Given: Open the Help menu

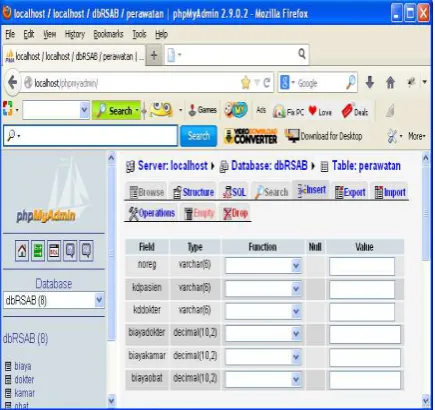Looking at the screenshot, I should click(161, 34).
